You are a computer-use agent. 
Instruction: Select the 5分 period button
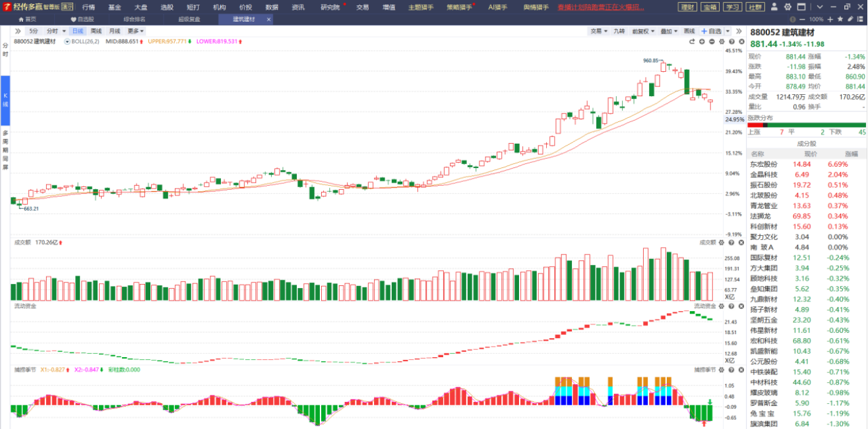34,31
